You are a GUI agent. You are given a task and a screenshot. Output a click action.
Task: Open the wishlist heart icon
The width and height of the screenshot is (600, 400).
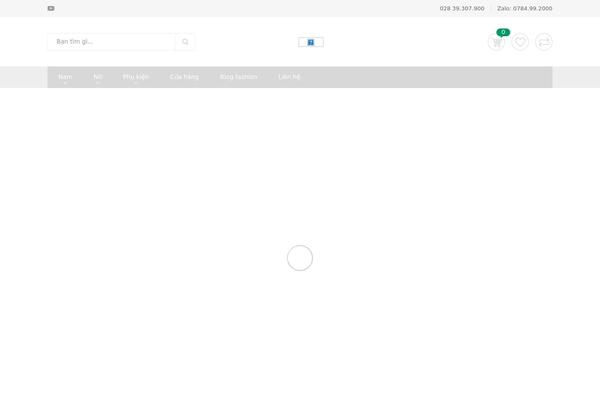(x=520, y=42)
